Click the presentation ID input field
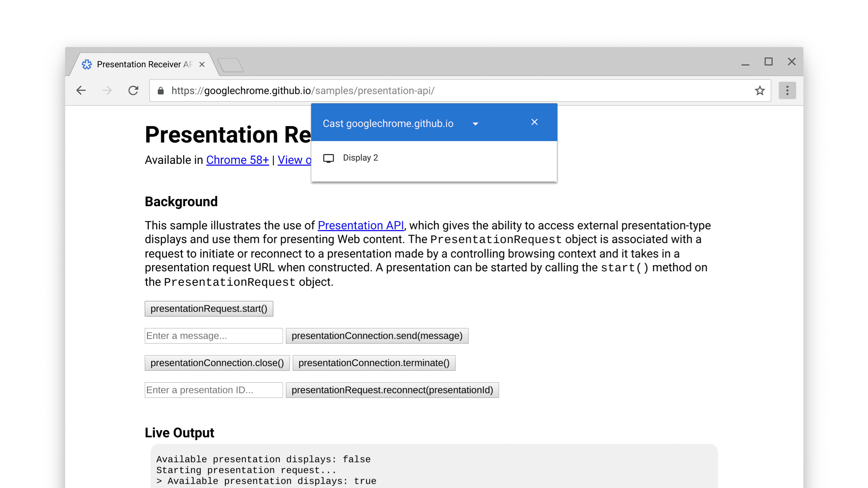 point(214,390)
